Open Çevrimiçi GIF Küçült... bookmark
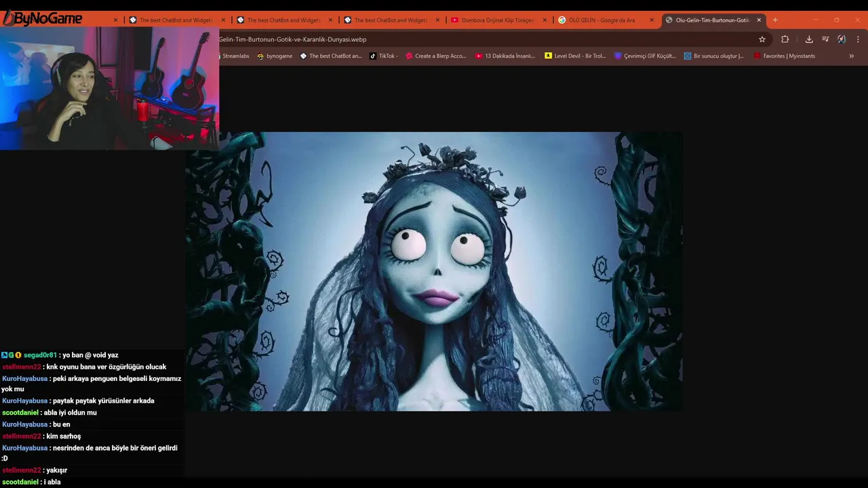The width and height of the screenshot is (868, 488). [x=645, y=56]
